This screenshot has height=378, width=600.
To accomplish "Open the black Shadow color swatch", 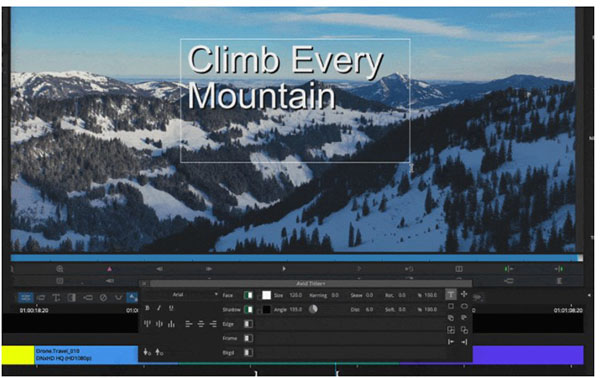I will coord(266,310).
